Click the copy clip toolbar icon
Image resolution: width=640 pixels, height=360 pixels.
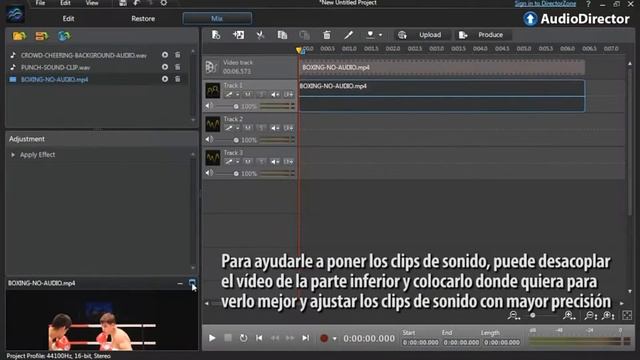coord(282,35)
